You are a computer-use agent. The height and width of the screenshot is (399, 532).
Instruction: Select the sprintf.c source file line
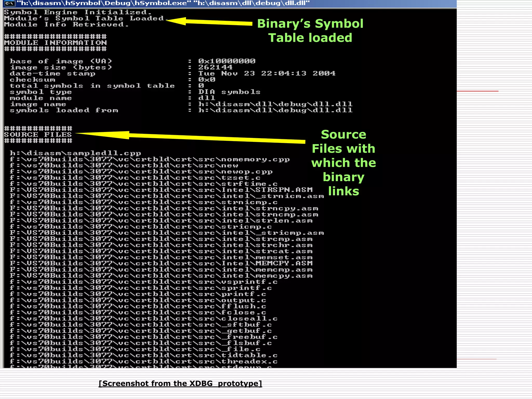tap(141, 288)
